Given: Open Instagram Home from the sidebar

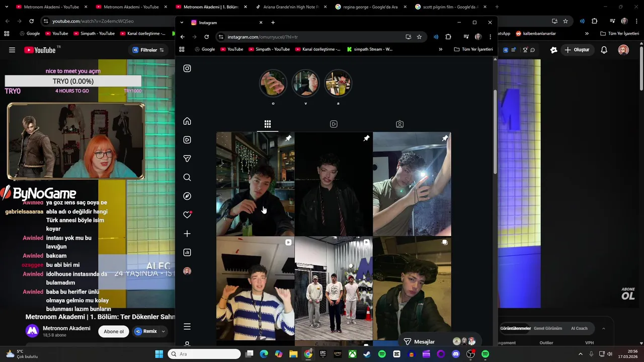Looking at the screenshot, I should tap(187, 121).
